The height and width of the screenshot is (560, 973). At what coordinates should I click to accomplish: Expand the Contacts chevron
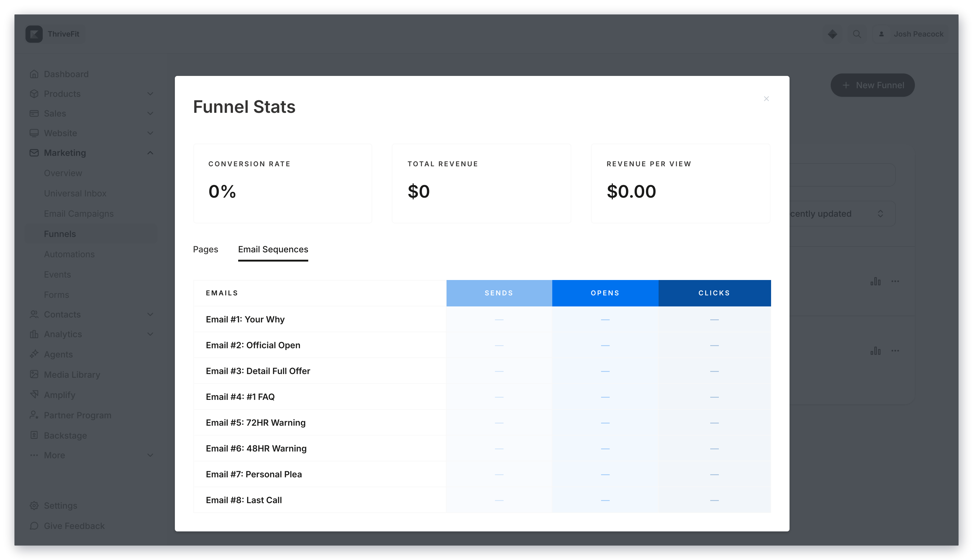coord(150,314)
